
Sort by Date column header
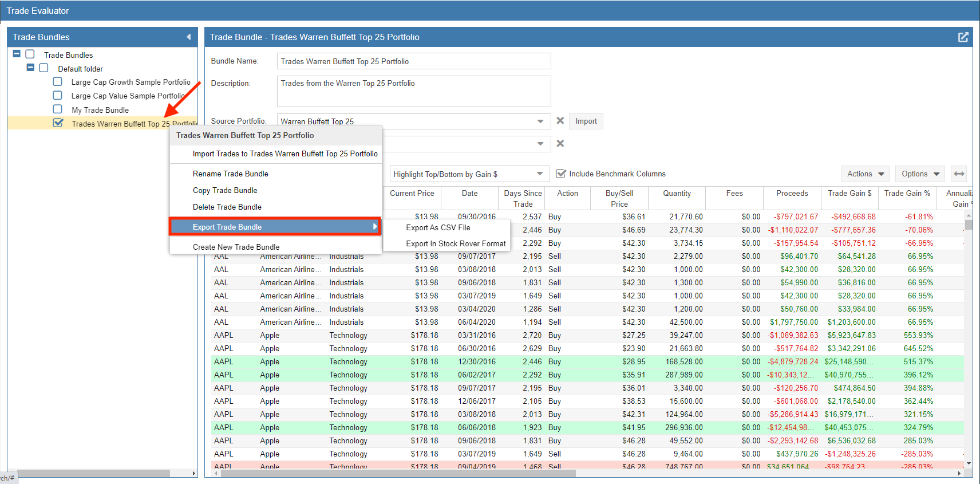click(x=470, y=198)
